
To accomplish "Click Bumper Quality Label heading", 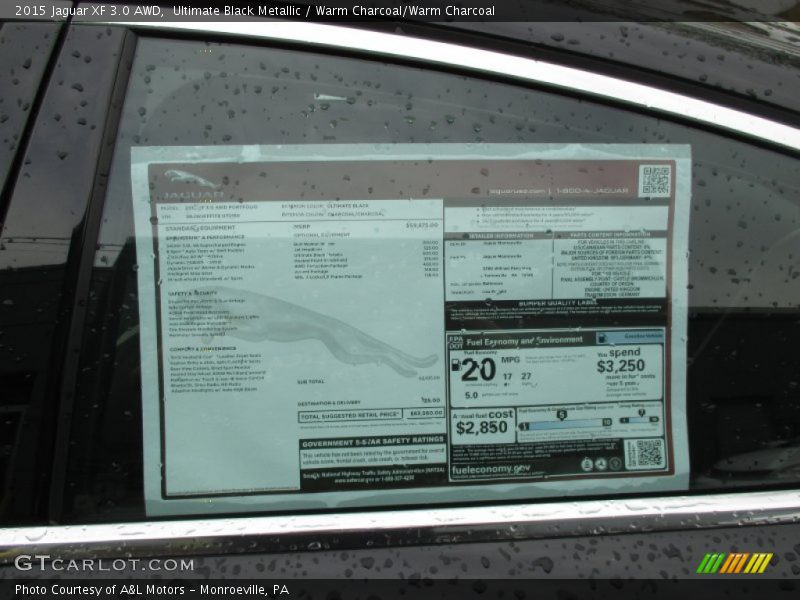I will (558, 303).
